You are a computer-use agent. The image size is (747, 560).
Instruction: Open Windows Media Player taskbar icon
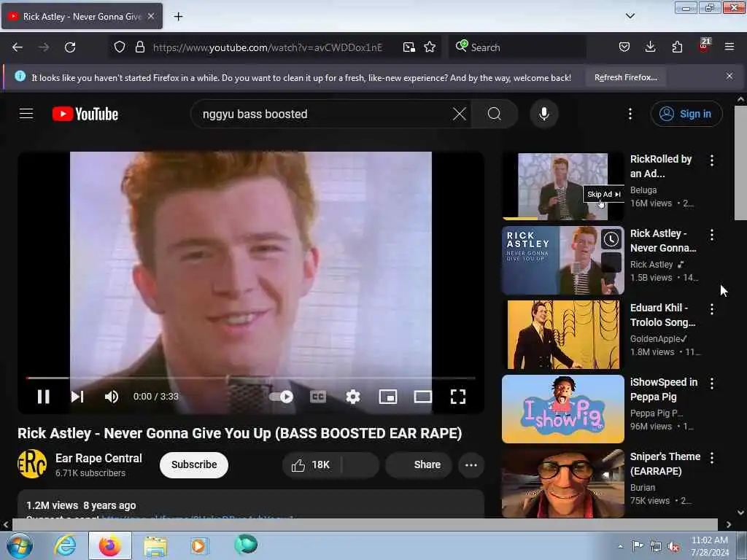(x=198, y=545)
